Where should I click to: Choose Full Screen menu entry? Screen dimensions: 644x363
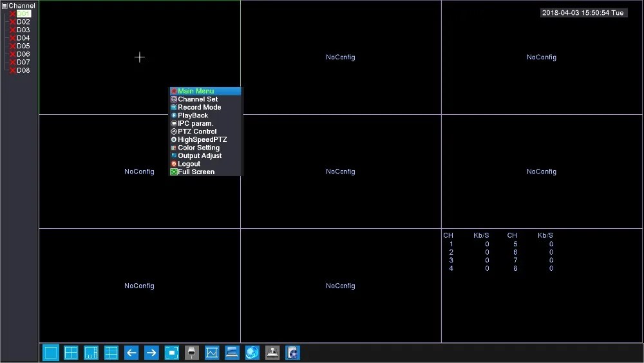pyautogui.click(x=205, y=172)
